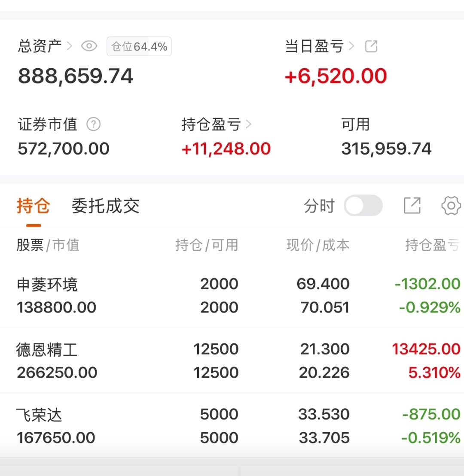Sort by 股票/市值 column header
464x476 pixels.
coord(48,245)
